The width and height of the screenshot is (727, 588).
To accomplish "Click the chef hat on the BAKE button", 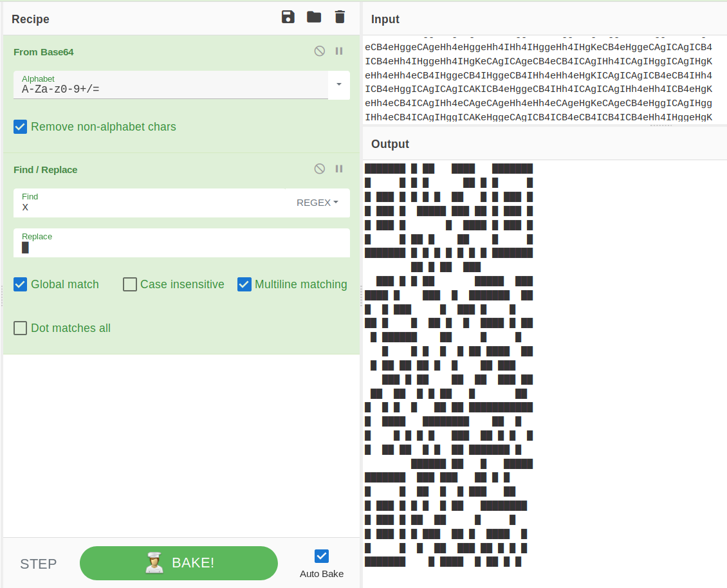I will 154,562.
